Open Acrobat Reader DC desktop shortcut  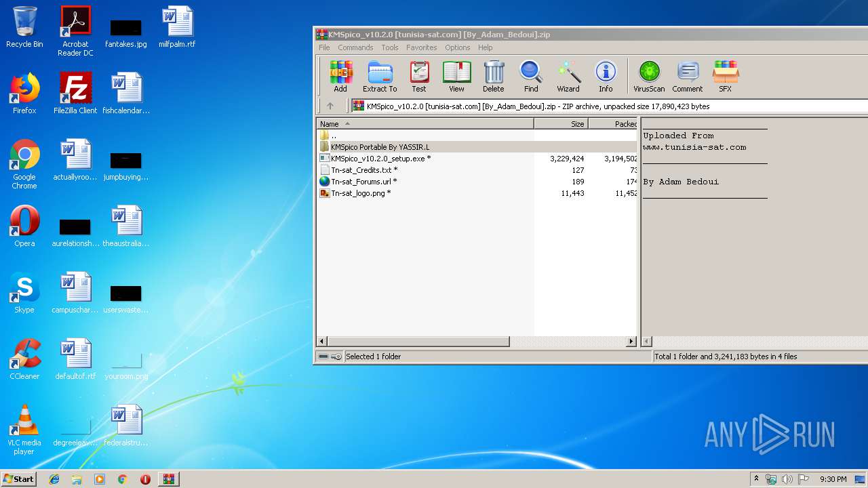(75, 31)
